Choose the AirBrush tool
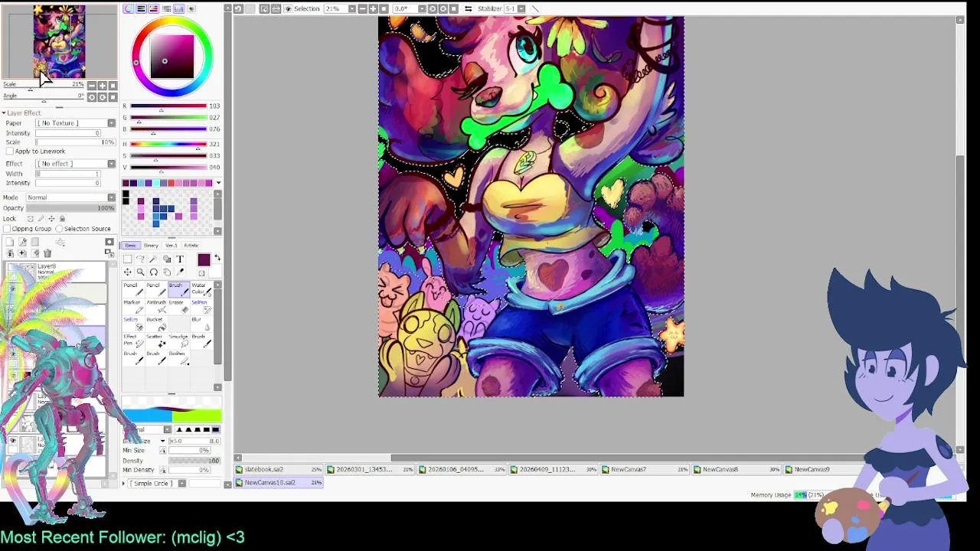This screenshot has width=980, height=551. click(x=156, y=306)
